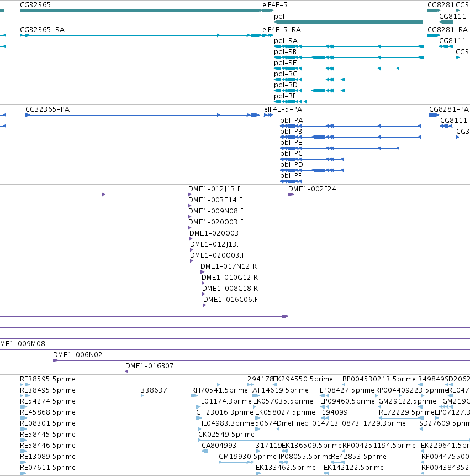Click the LP09460.5prime EST label

coord(347,401)
